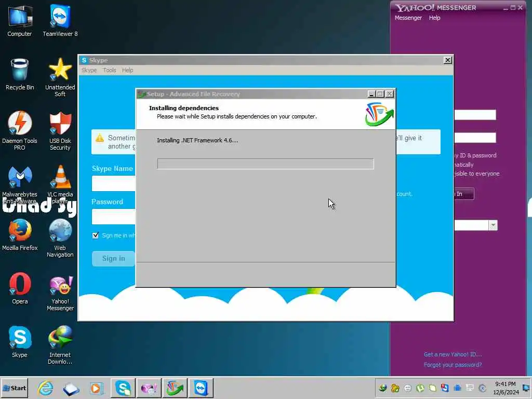Click the Advanced File Recovery logo in setup
This screenshot has height=399, width=532.
[x=379, y=115]
